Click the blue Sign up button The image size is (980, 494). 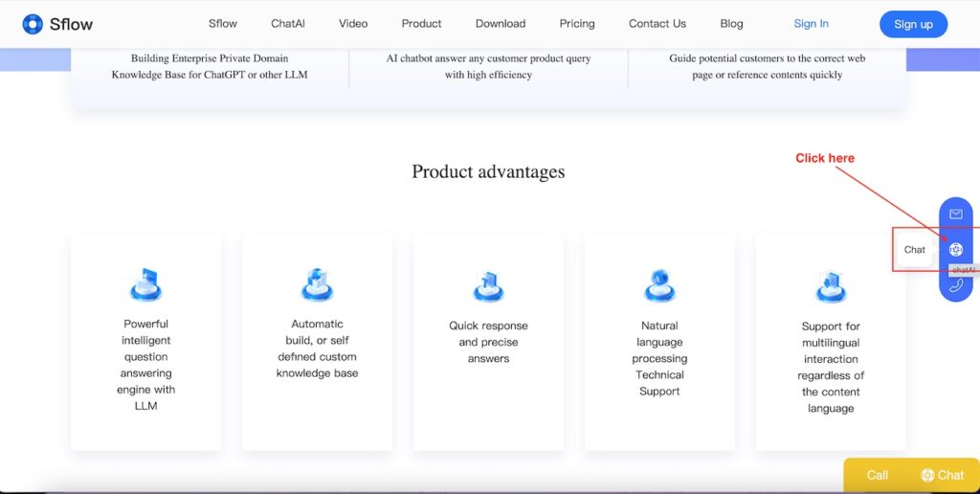pos(913,24)
